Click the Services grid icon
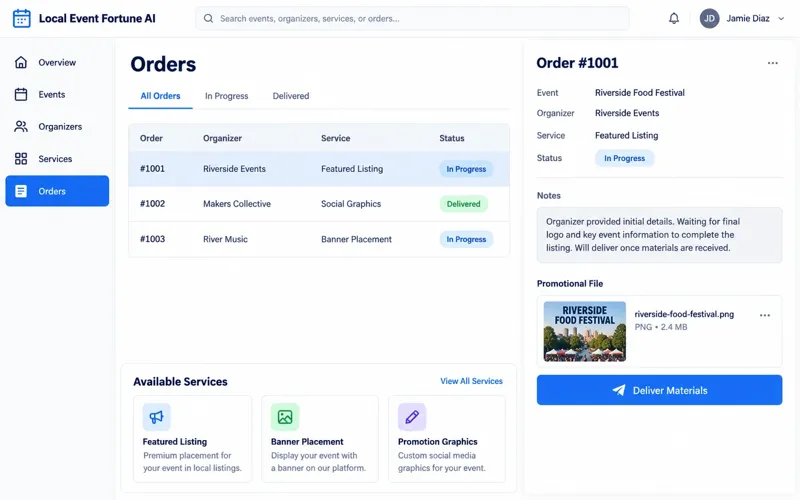Viewport: 800px width, 500px height. [21, 159]
